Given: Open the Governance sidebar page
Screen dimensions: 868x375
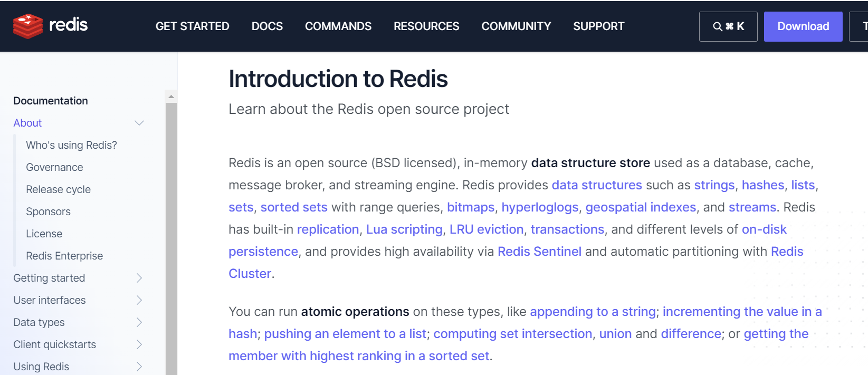Looking at the screenshot, I should (54, 167).
